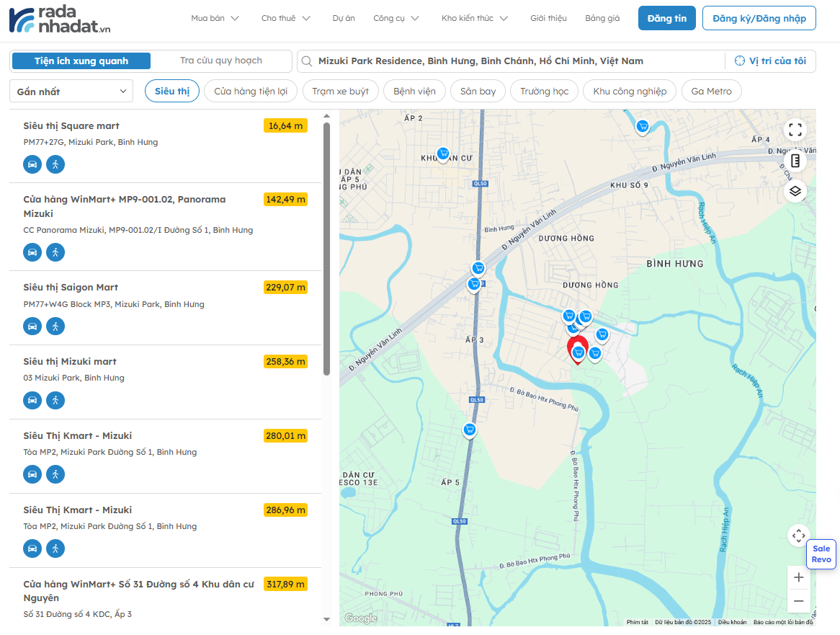Switch to Tra cứu quy hoạch tab
Viewport: 840px width, 635px height.
point(221,61)
